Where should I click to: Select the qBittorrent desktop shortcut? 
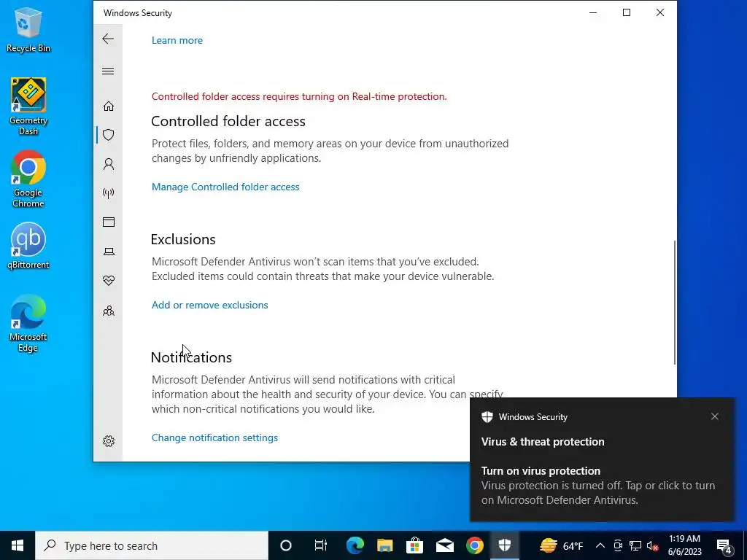tap(28, 246)
